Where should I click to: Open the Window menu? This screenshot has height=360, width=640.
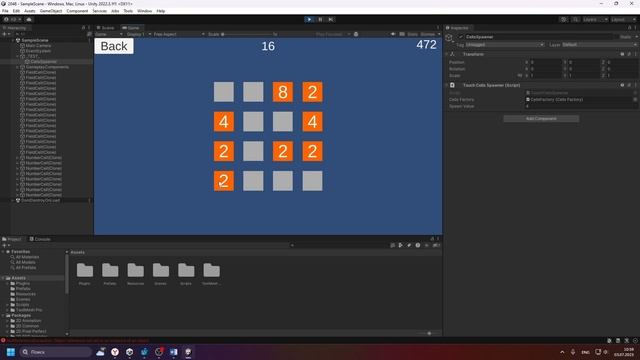point(144,11)
